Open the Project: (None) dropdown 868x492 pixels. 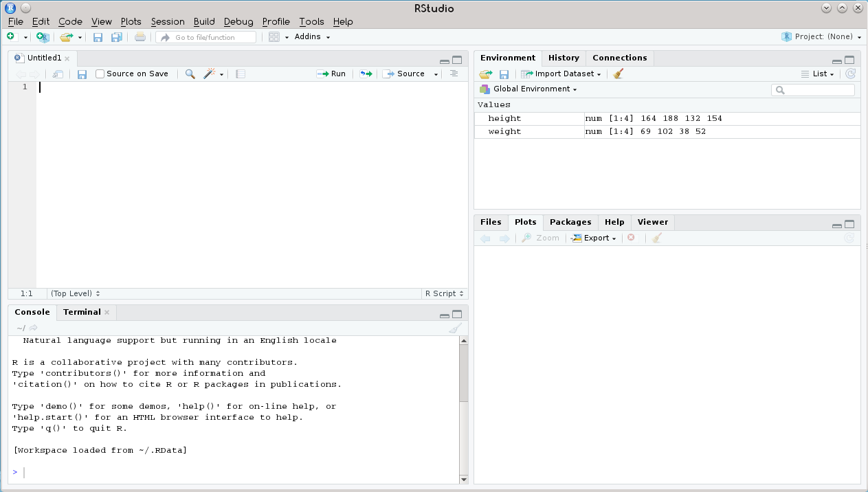[x=822, y=37]
